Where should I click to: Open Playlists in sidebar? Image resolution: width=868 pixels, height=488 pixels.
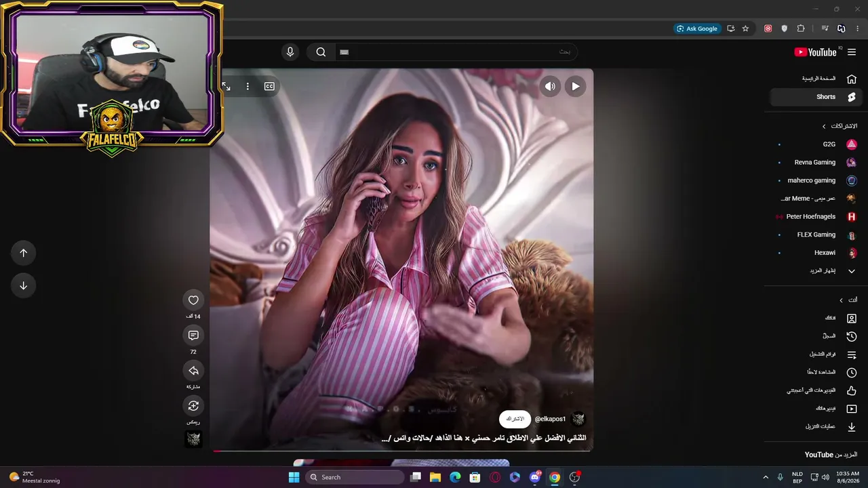point(816,354)
